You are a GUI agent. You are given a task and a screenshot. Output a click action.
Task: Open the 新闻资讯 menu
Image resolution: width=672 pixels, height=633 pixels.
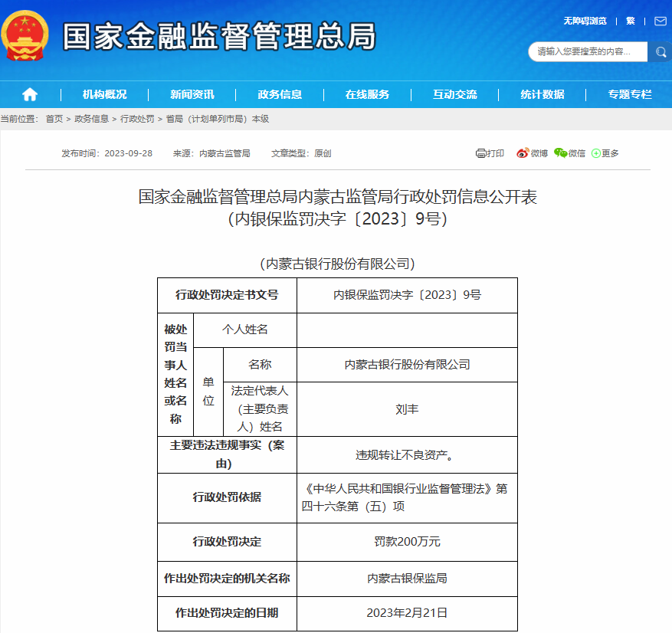[x=192, y=94]
